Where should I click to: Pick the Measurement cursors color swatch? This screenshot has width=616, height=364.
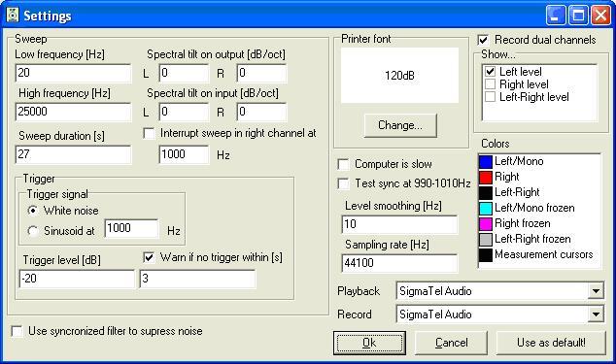486,255
